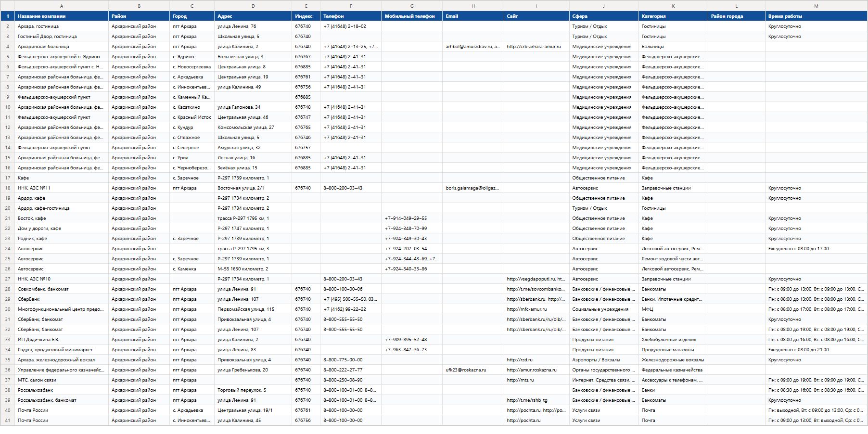This screenshot has height=434, width=868.
Task: Select the 'boris.galamaga@oilgaz...' email cell
Action: click(473, 188)
